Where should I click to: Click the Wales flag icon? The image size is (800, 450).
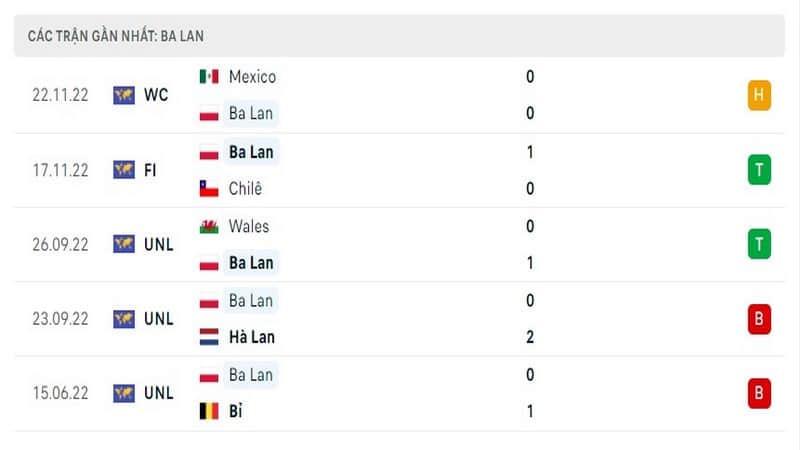pyautogui.click(x=209, y=227)
